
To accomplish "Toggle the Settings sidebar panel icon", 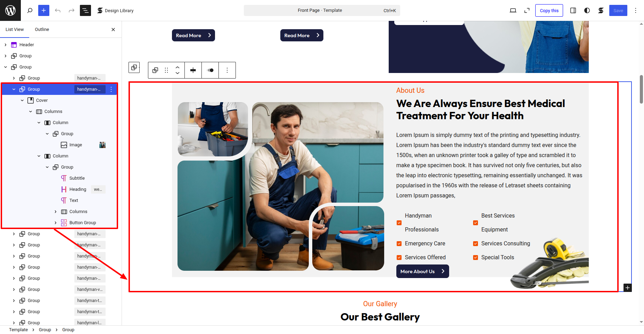I will 573,10.
